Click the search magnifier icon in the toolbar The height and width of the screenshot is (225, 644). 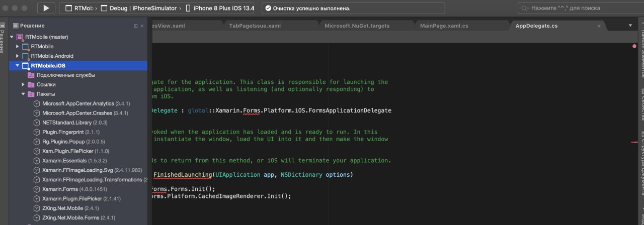(526, 9)
